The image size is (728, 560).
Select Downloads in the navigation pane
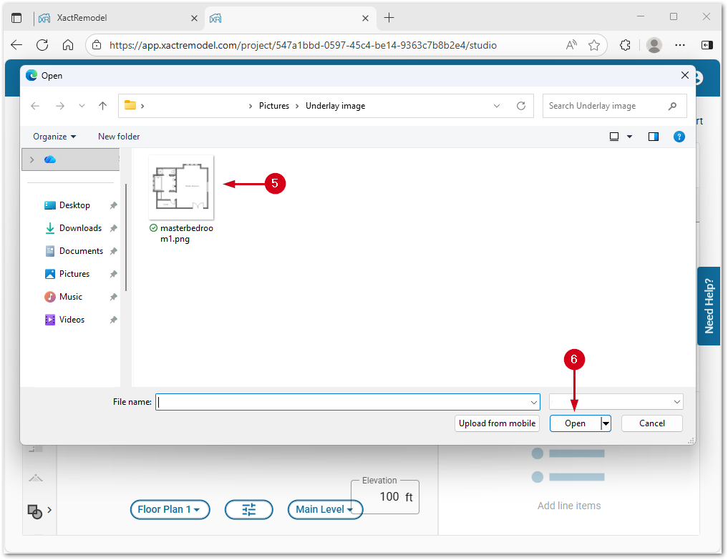[80, 228]
